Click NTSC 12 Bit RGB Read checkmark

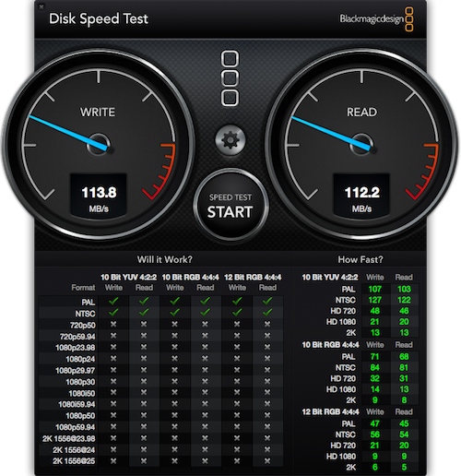click(x=267, y=313)
